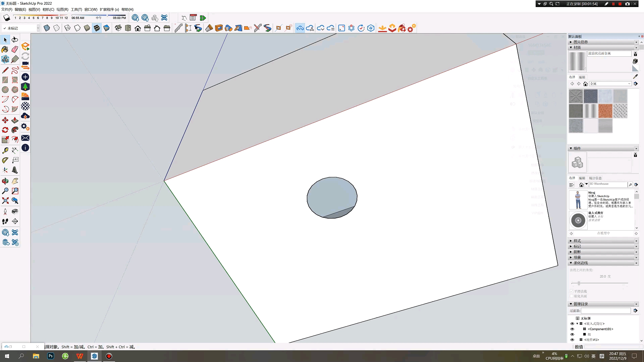644x362 pixels.
Task: Select the Orbit camera tool
Action: point(5,181)
